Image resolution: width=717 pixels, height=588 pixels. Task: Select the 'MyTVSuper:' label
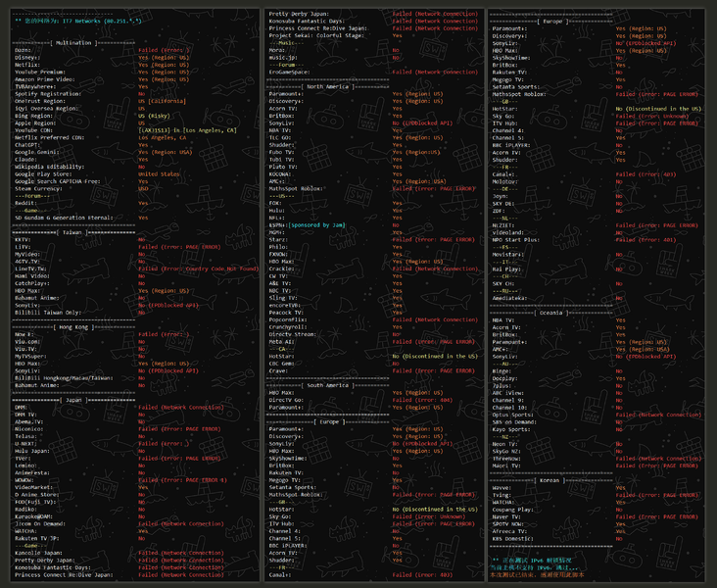tap(30, 357)
